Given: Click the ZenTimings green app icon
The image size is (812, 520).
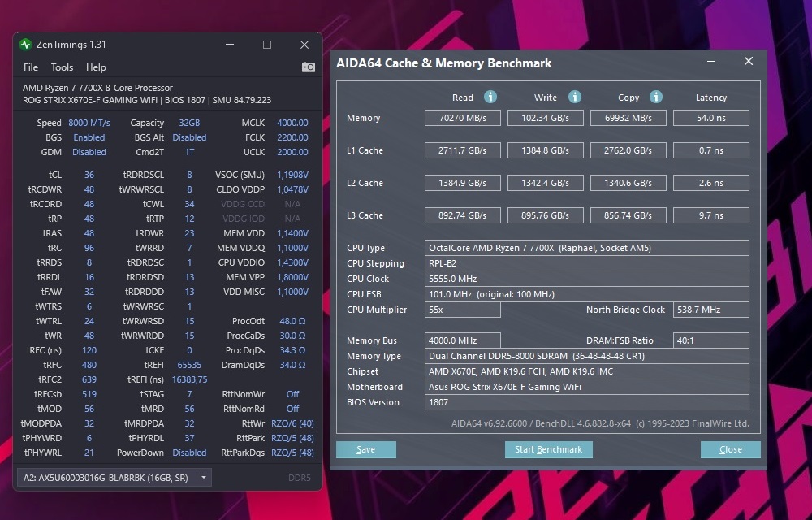Looking at the screenshot, I should click(25, 45).
